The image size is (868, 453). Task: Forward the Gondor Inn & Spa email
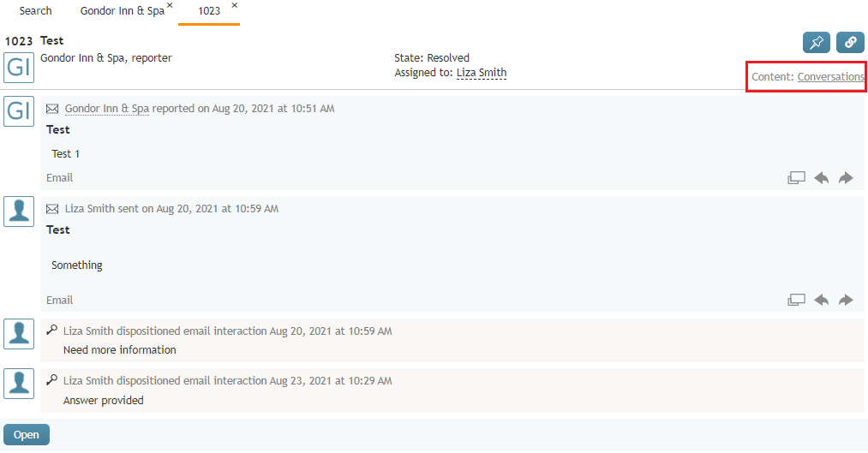[x=846, y=178]
